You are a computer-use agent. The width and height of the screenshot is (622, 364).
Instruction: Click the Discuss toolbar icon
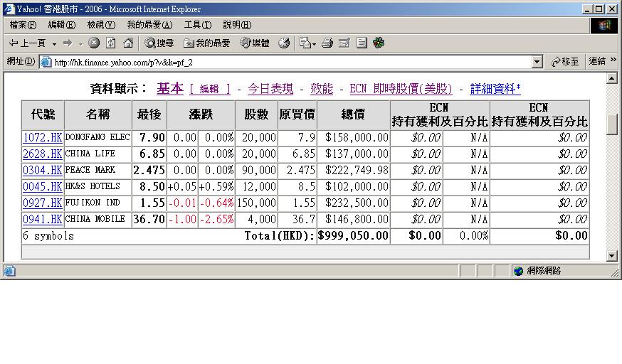[x=362, y=43]
